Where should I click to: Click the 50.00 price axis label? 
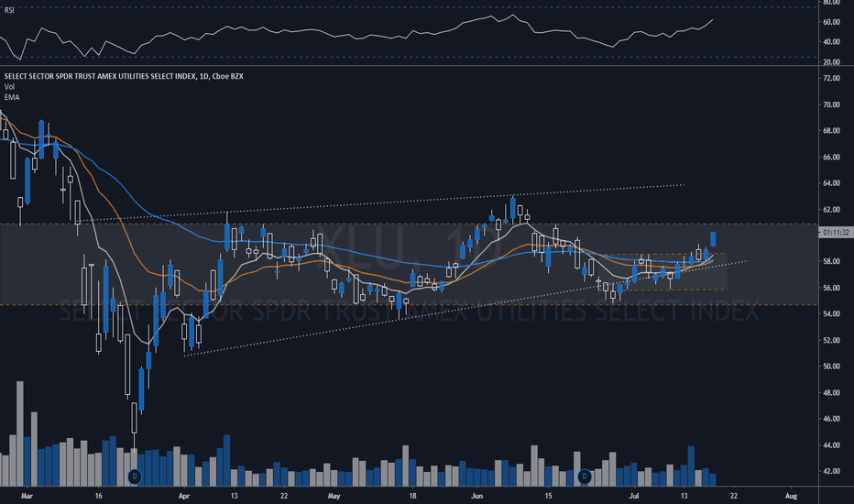[x=831, y=367]
